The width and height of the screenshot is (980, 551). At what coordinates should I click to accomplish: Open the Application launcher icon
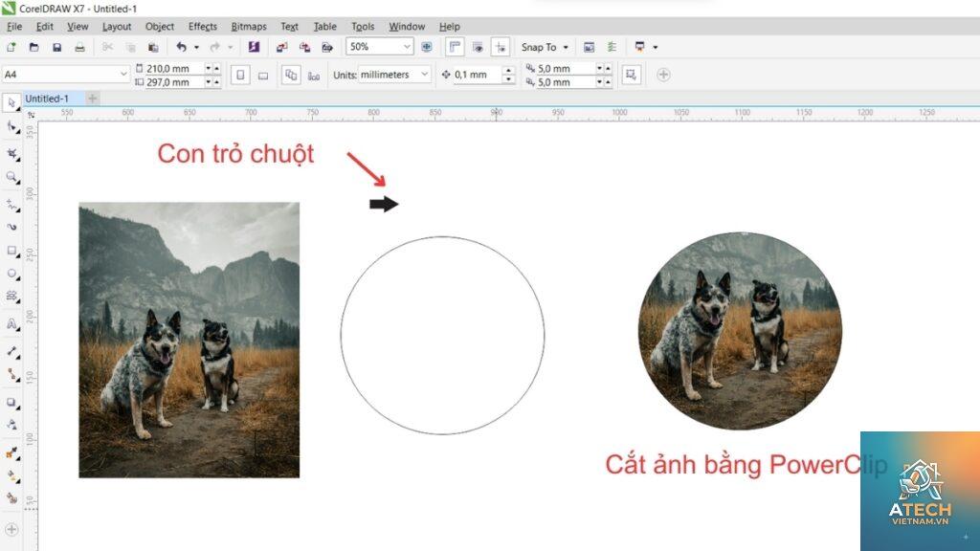click(x=639, y=47)
